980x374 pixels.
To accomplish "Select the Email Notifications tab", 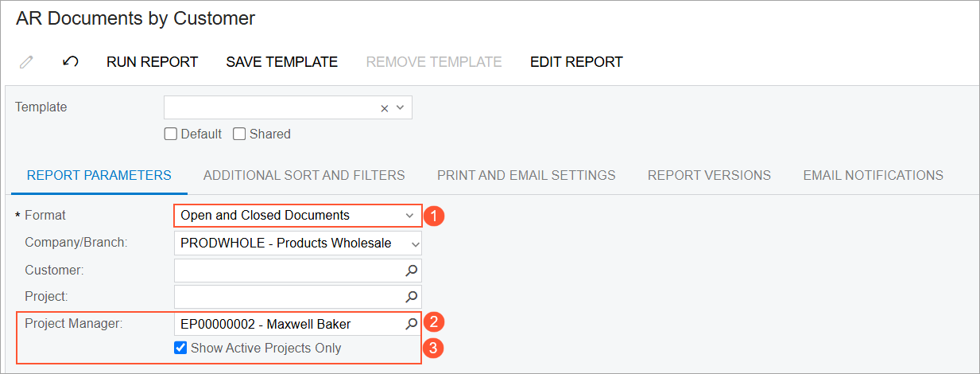I will tap(873, 175).
